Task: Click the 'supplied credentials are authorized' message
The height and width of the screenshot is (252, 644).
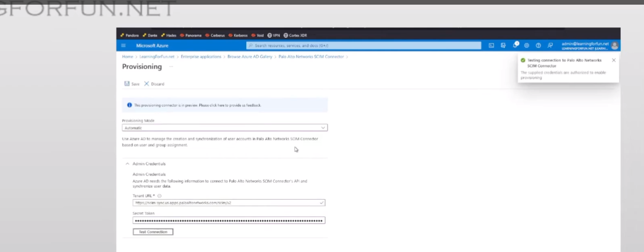Action: (x=563, y=75)
